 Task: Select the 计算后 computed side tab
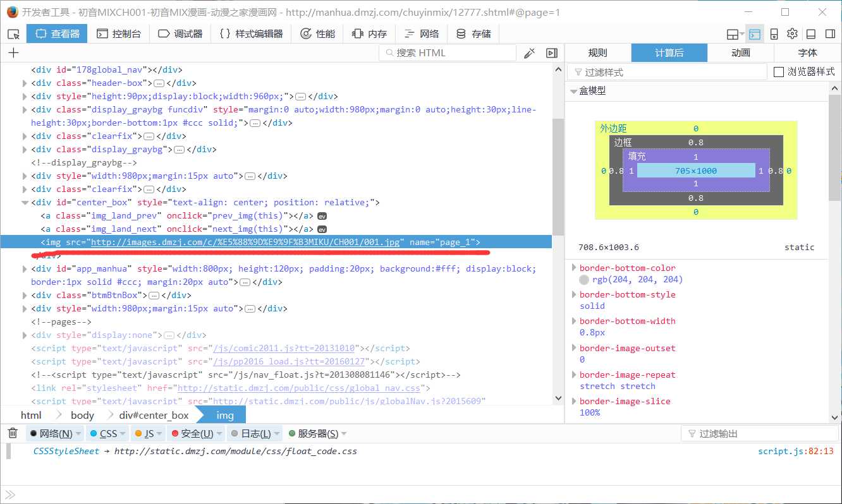click(x=669, y=53)
